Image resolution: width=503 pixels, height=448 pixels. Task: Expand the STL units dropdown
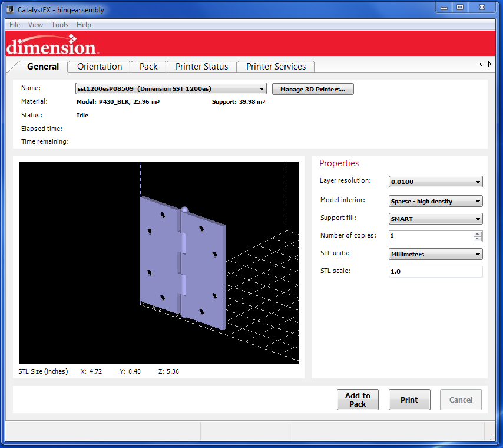[435, 254]
